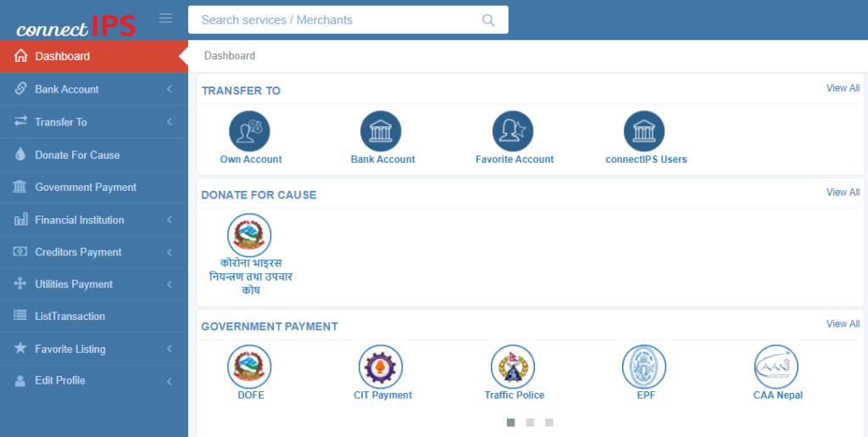Image resolution: width=868 pixels, height=437 pixels.
Task: Click the EPF label
Action: click(x=646, y=395)
